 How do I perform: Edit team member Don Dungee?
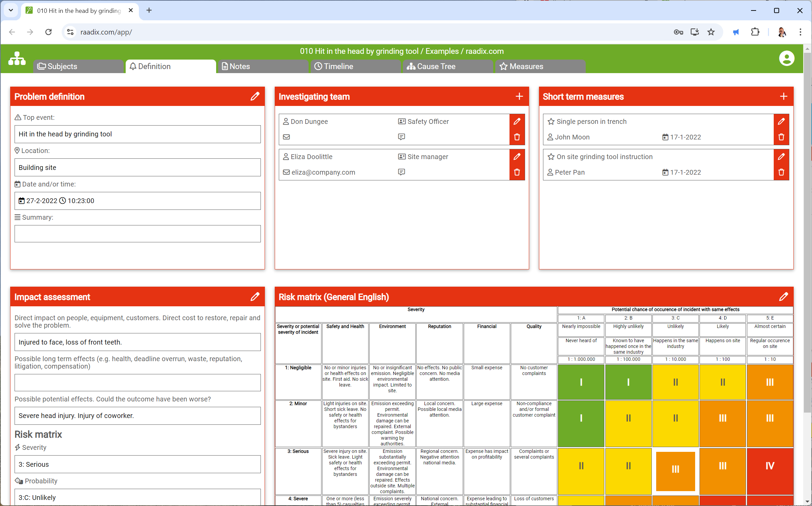pos(517,122)
